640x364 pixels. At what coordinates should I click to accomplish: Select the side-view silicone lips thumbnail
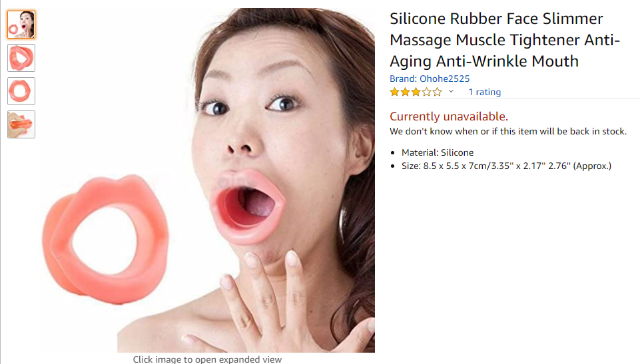click(x=21, y=58)
